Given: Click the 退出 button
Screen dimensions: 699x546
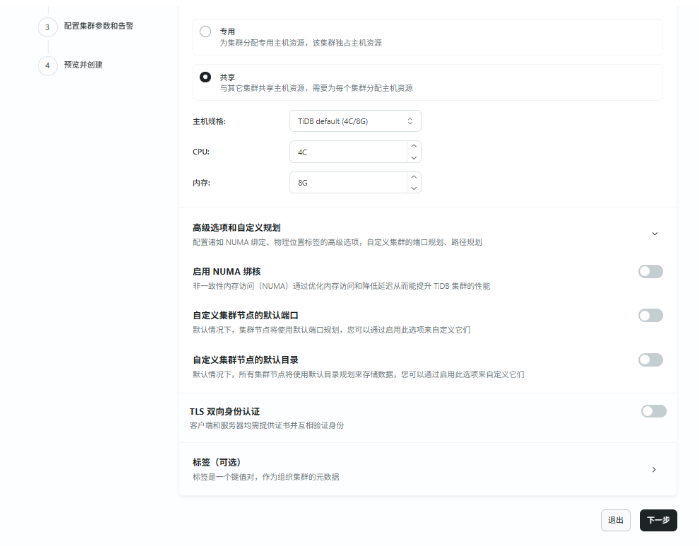Looking at the screenshot, I should point(616,519).
